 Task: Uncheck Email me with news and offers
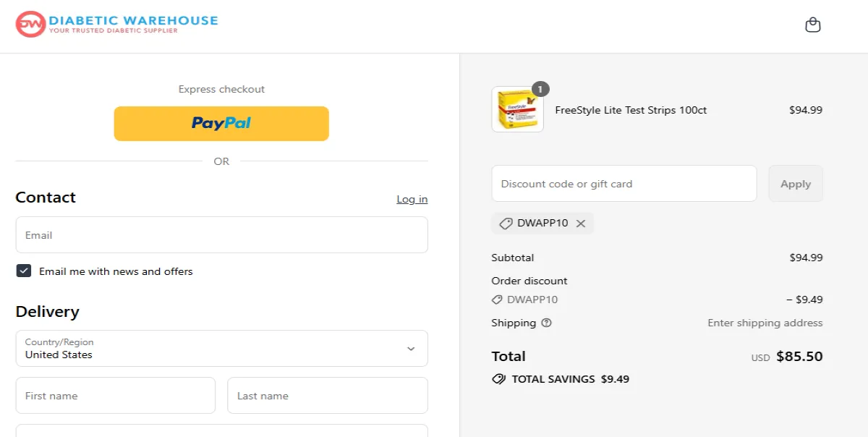click(x=24, y=271)
